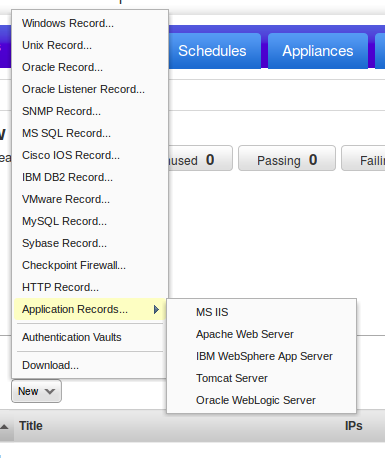This screenshot has width=385, height=458.
Task: Select Sybase Record menu item
Action: (90, 243)
